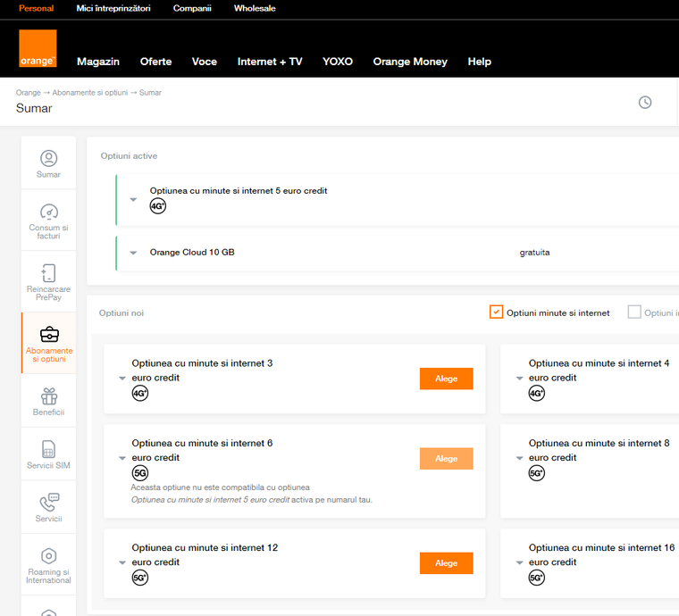
Task: Open Internet + TV menu
Action: [x=270, y=62]
